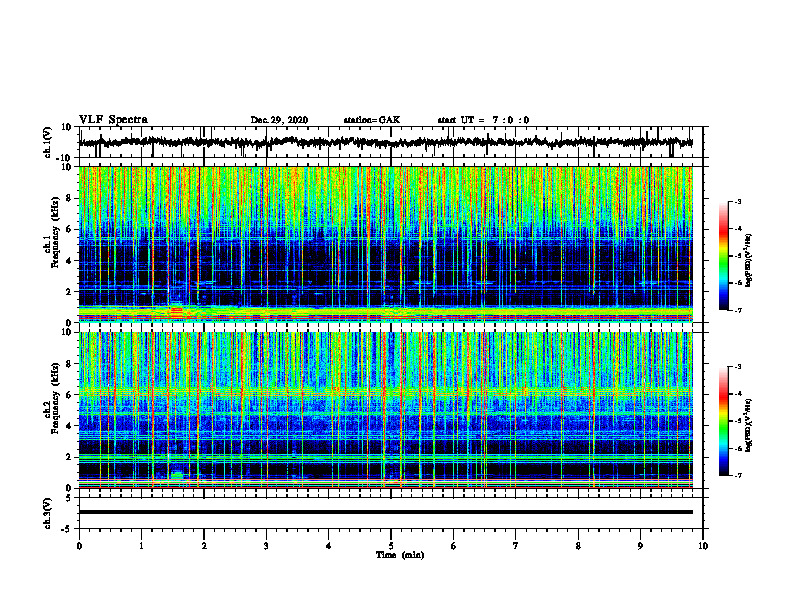This screenshot has height=612, width=792.
Task: Click the ch.1(V) waveform axis label
Action: [48, 142]
